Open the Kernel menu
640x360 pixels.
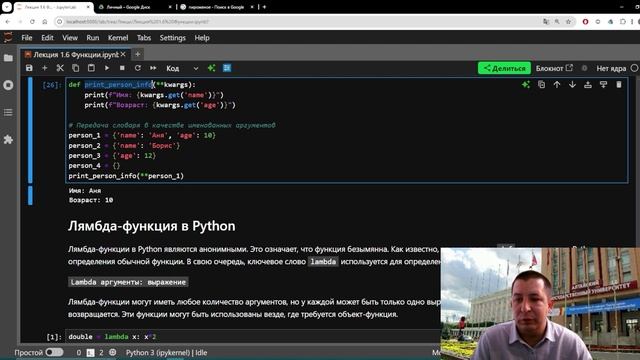pos(118,38)
